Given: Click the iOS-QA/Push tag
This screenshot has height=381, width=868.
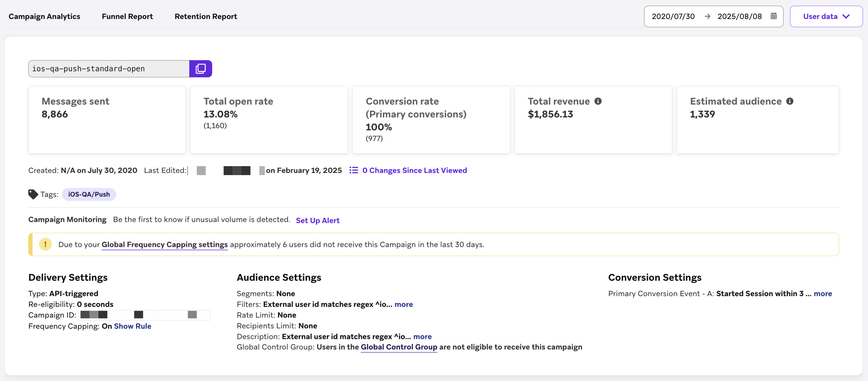Looking at the screenshot, I should click(x=89, y=194).
